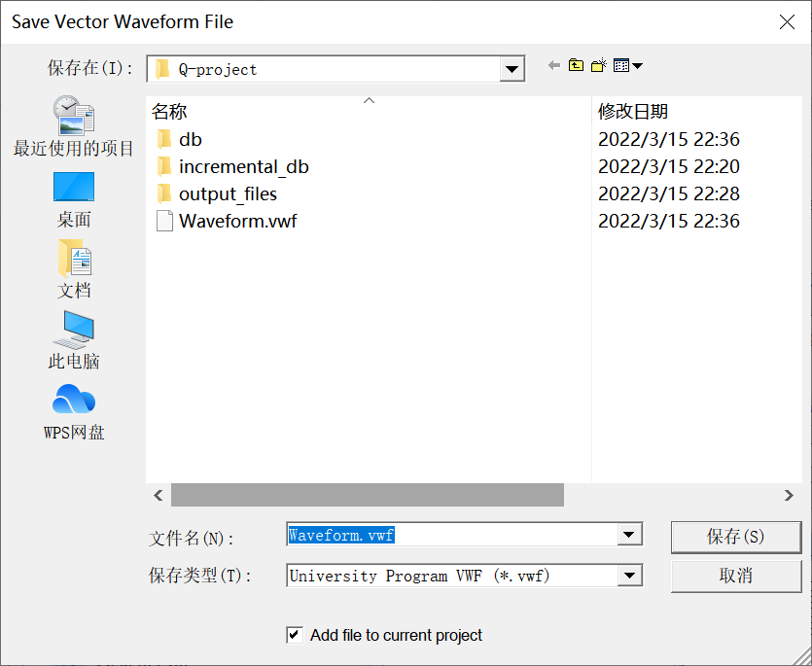The image size is (812, 666).
Task: Select the 'incremental_db' folder name
Action: [243, 167]
